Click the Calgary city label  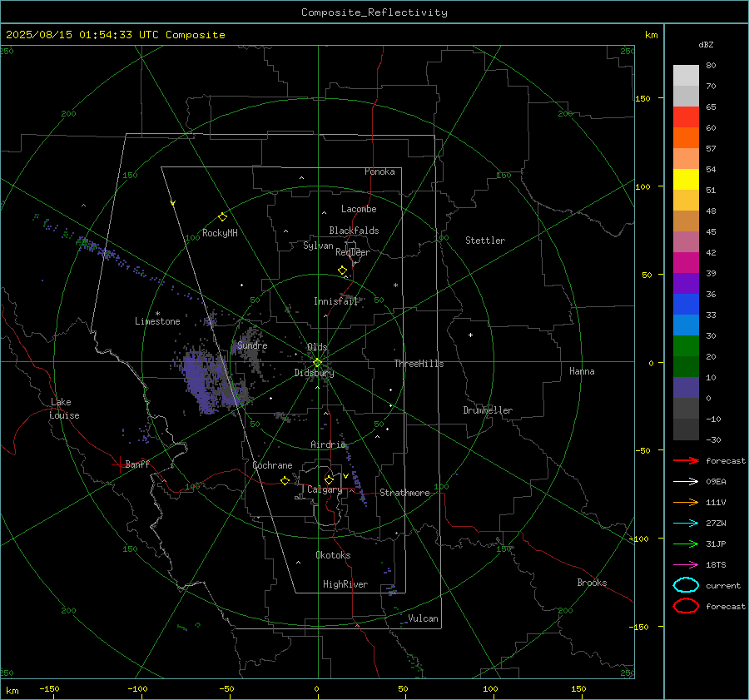[x=325, y=489]
